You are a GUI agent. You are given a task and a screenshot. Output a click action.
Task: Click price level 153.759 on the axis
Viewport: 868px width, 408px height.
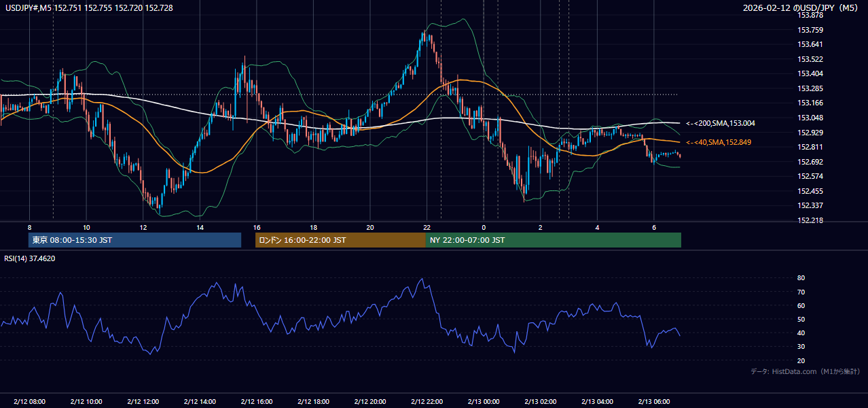pos(810,30)
